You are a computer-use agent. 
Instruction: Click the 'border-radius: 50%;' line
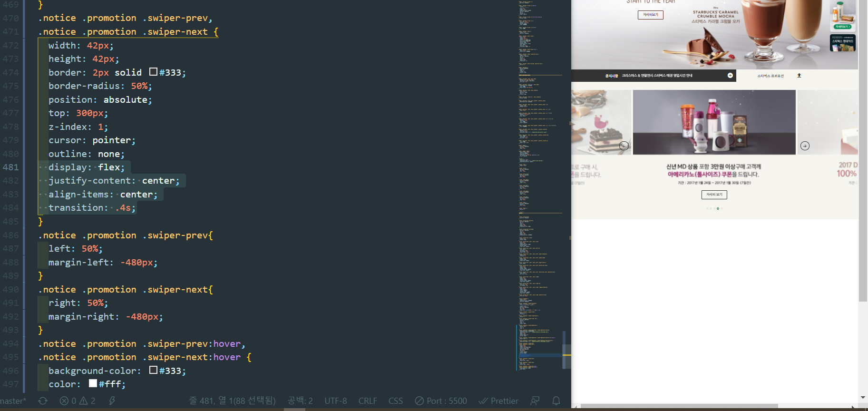point(100,86)
